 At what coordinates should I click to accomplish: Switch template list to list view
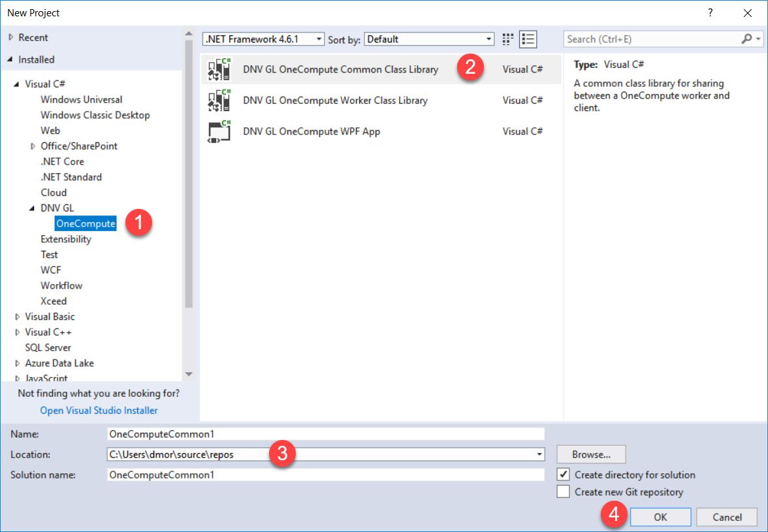[528, 39]
